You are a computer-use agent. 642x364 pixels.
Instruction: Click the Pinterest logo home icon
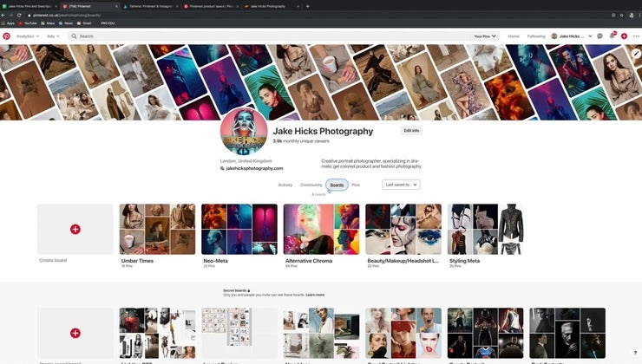(7, 36)
